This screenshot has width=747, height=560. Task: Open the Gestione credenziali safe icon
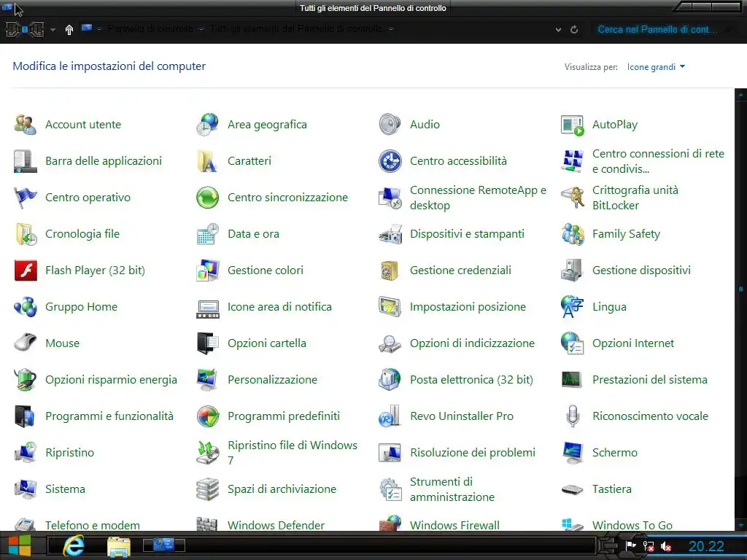point(390,271)
